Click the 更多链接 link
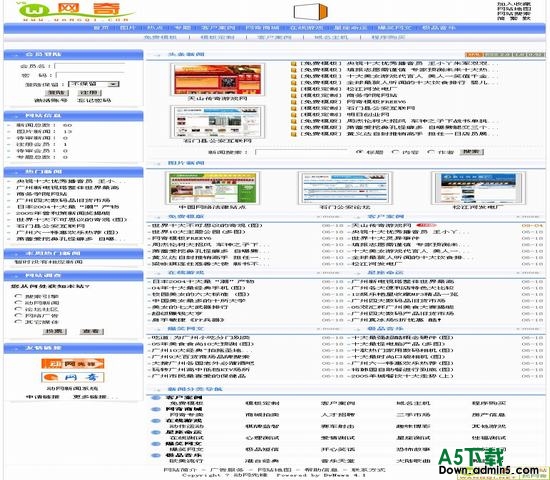550x480 pixels. click(x=95, y=397)
